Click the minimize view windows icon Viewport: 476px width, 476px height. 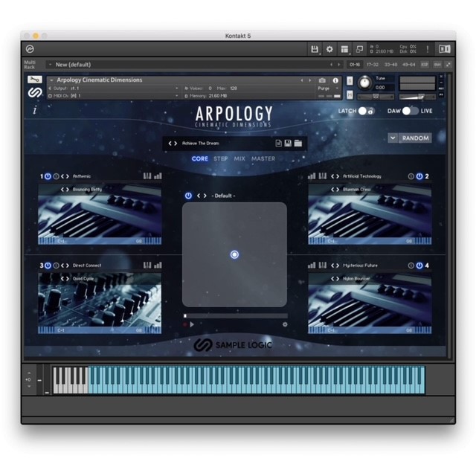coord(359,49)
